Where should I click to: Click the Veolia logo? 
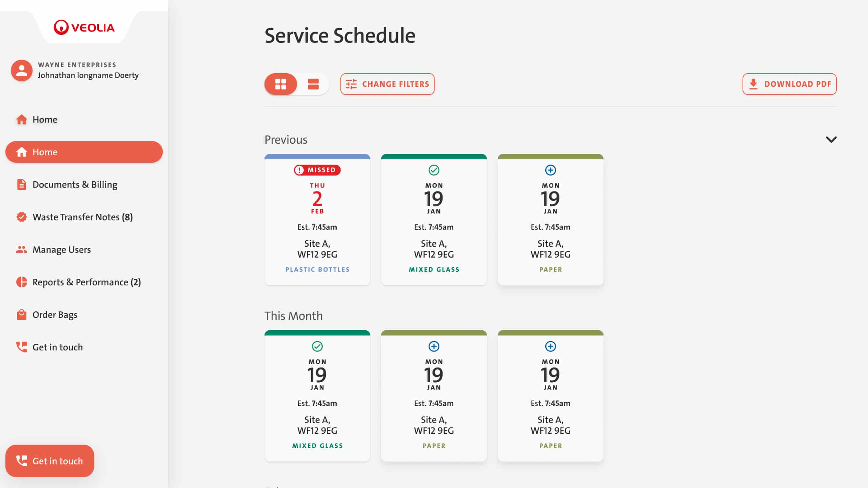[84, 27]
